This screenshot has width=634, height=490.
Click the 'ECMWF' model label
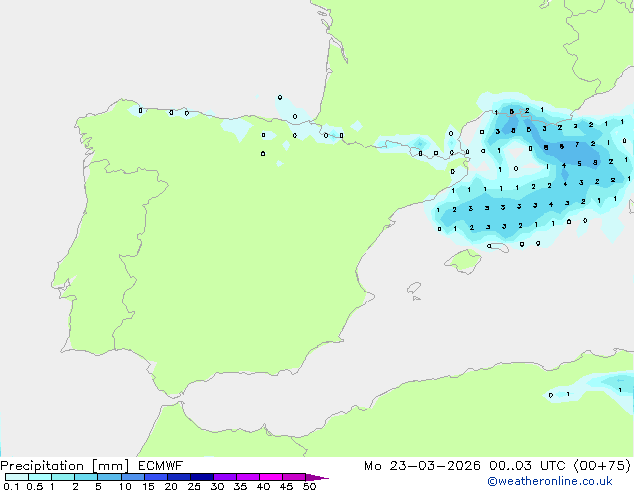click(x=161, y=466)
